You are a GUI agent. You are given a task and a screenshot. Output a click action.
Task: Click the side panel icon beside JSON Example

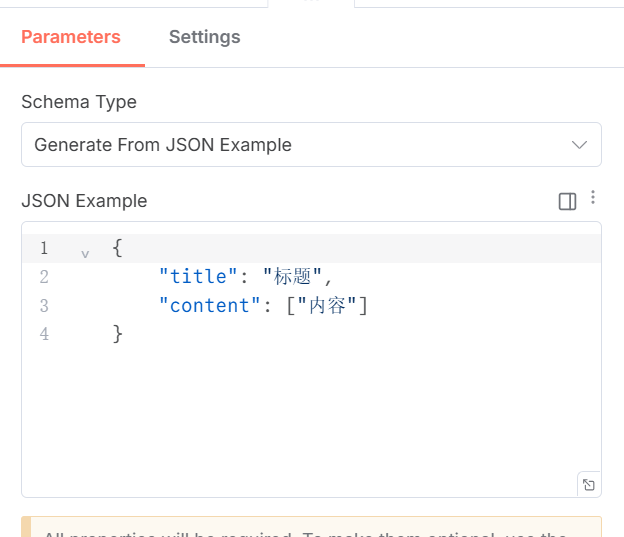(x=567, y=202)
